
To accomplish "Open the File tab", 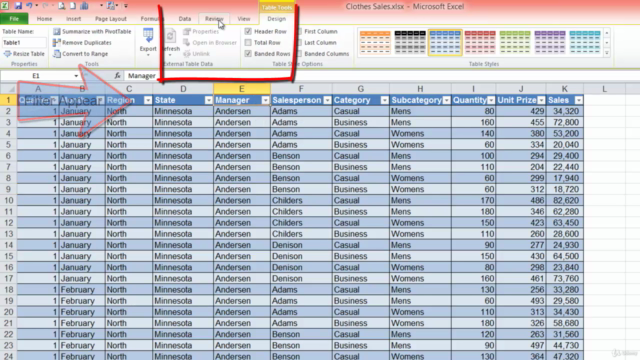I will point(14,19).
